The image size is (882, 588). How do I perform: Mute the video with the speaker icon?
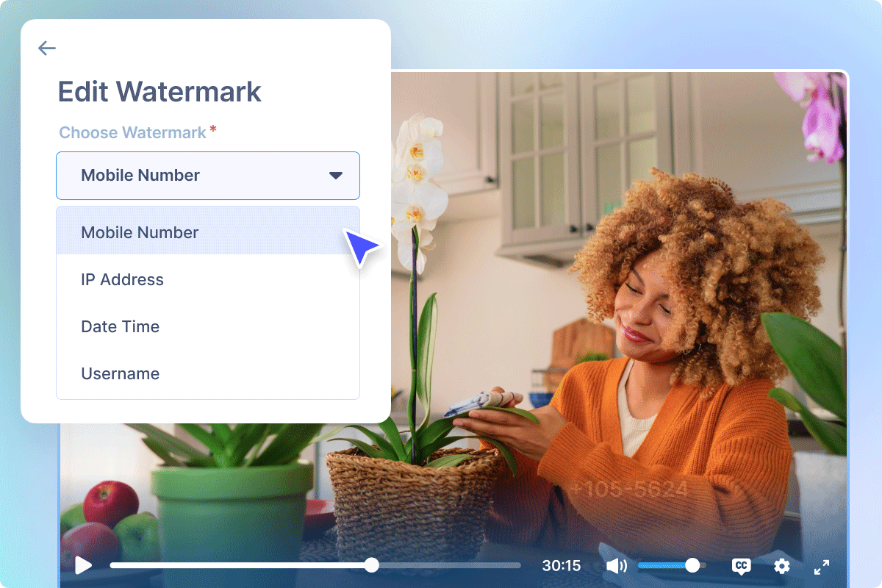[x=616, y=566]
